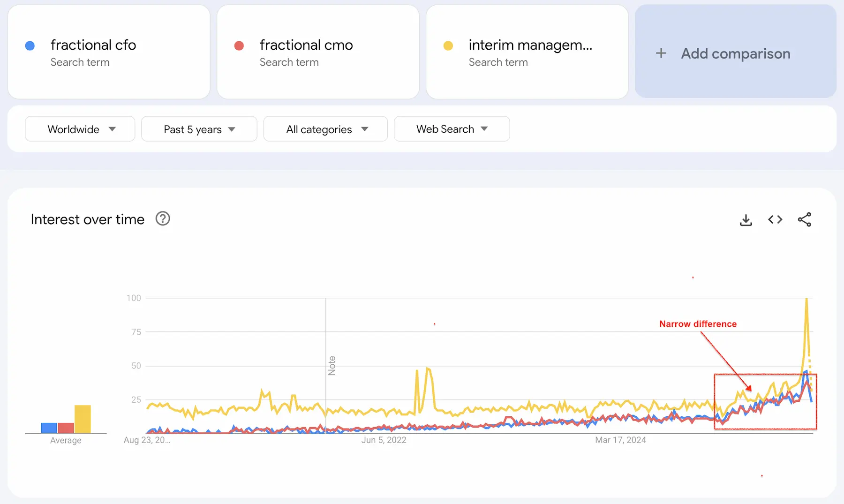Expand the Past 5 years time range selector

click(199, 129)
